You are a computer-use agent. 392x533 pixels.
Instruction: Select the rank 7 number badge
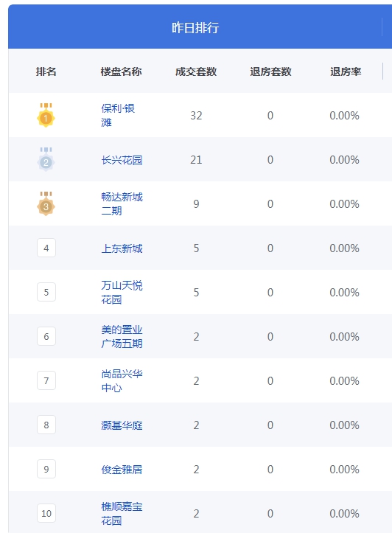click(x=46, y=380)
